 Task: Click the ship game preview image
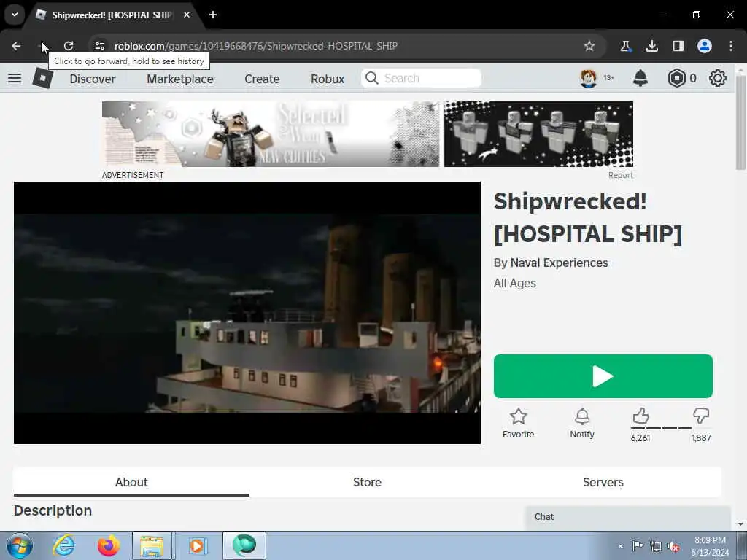pos(247,313)
